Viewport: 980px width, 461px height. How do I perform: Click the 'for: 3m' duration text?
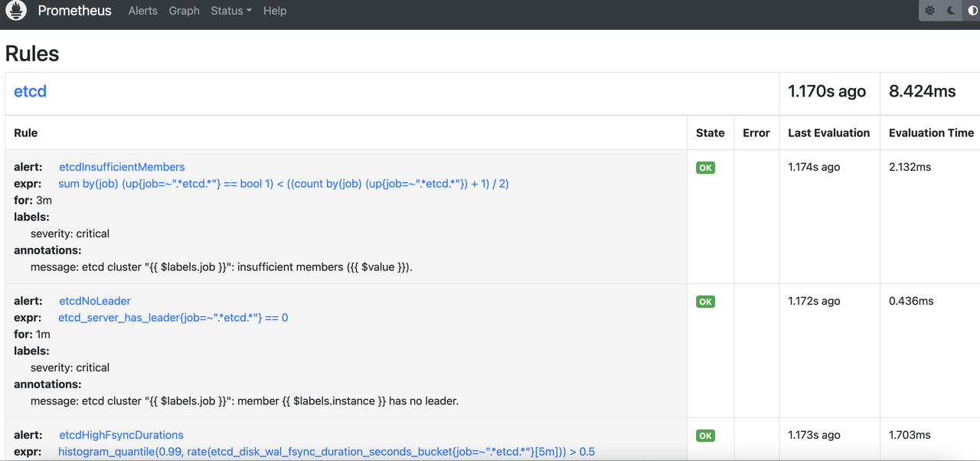pyautogui.click(x=33, y=201)
